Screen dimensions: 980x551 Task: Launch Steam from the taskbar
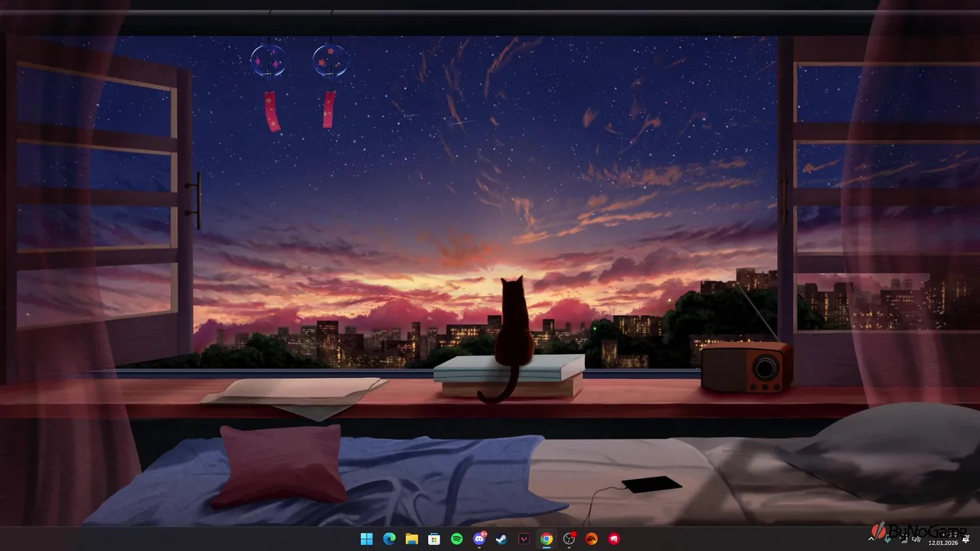point(501,539)
